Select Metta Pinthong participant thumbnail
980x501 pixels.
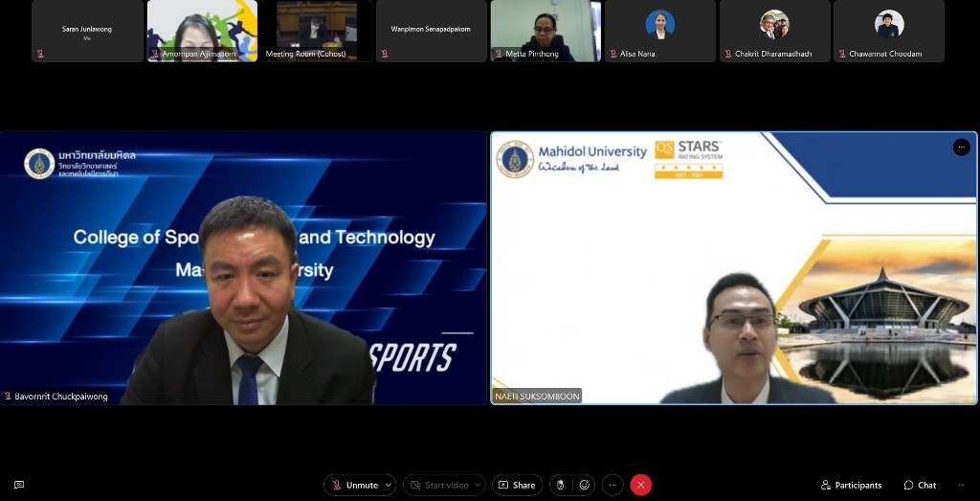(x=546, y=31)
